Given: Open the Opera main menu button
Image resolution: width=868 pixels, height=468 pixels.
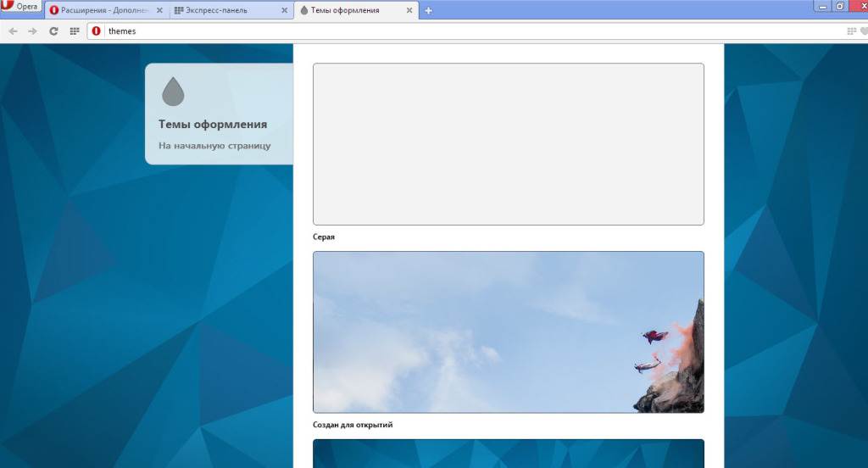Looking at the screenshot, I should [21, 7].
